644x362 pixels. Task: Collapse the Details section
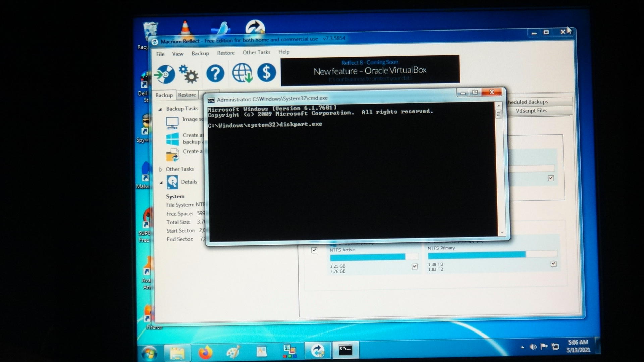(161, 183)
